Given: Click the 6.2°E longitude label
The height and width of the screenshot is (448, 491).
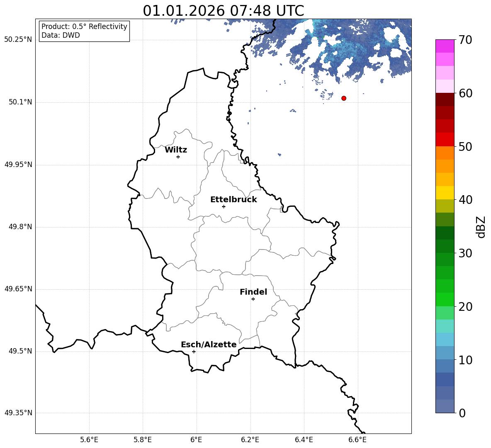Looking at the screenshot, I should point(250,440).
